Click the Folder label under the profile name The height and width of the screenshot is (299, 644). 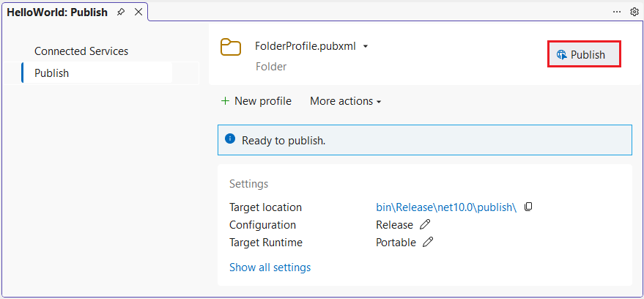coord(271,67)
